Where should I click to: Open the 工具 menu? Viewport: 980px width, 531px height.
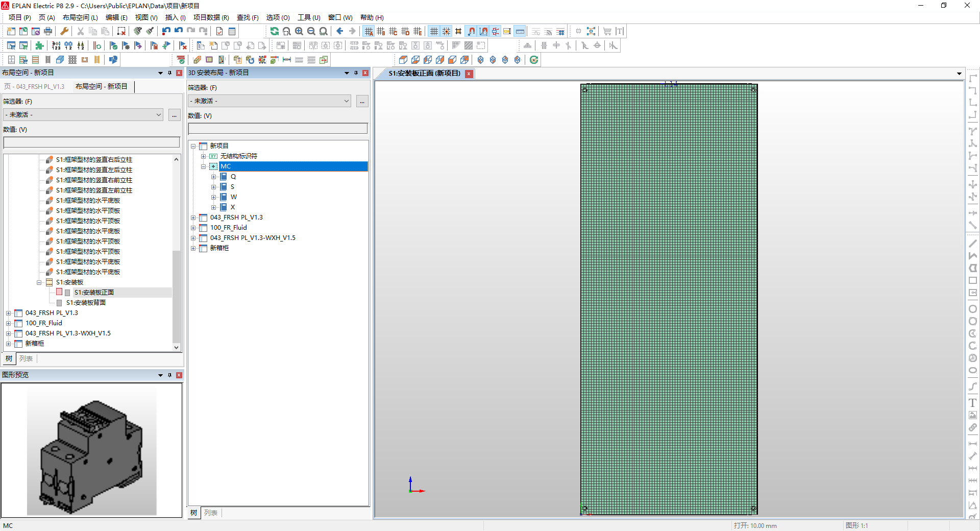pyautogui.click(x=308, y=17)
